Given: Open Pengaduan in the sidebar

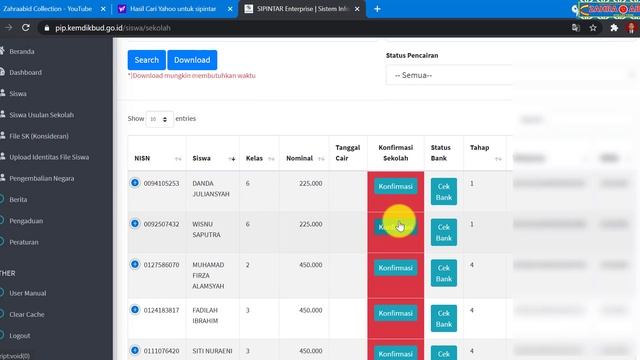Looking at the screenshot, I should pyautogui.click(x=25, y=221).
